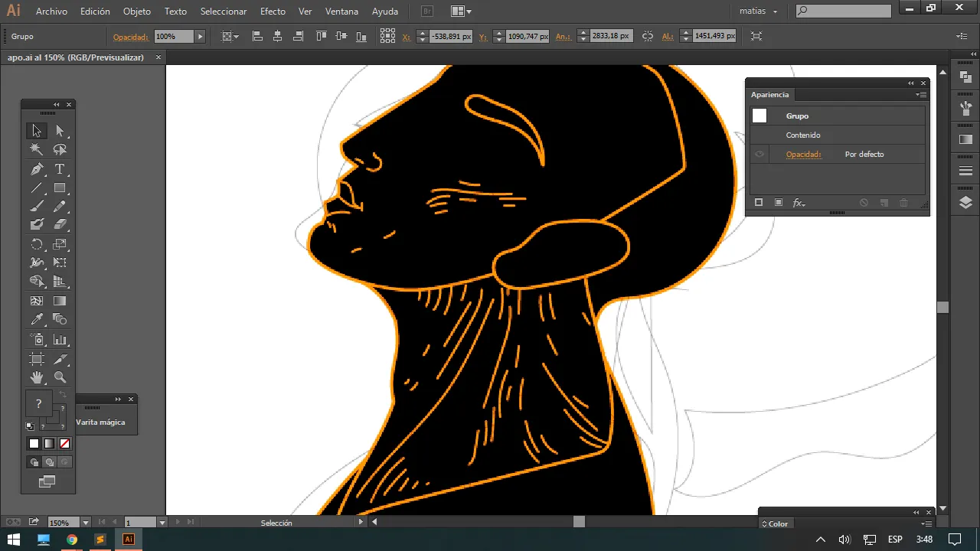This screenshot has width=980, height=551.
Task: Select the Rectangle tool
Action: (x=60, y=187)
